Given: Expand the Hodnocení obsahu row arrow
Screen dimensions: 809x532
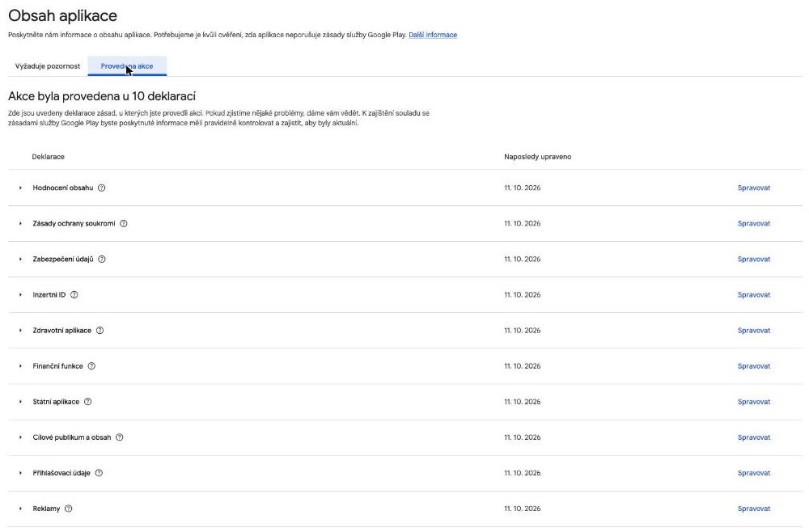Looking at the screenshot, I should pos(20,188).
